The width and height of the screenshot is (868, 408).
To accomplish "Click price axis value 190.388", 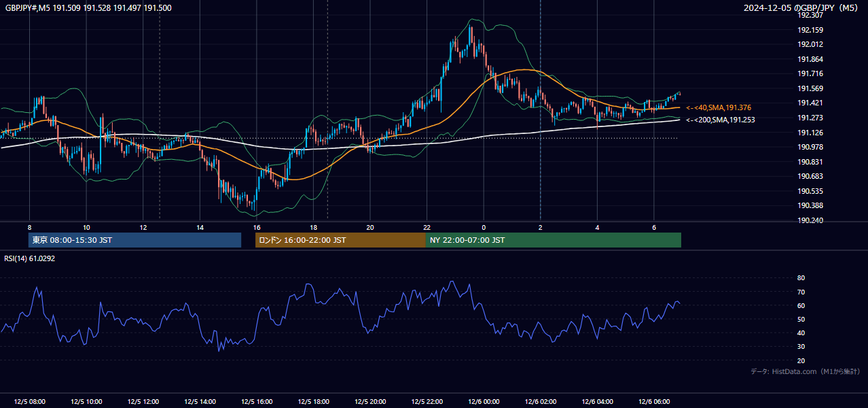I will tap(810, 205).
